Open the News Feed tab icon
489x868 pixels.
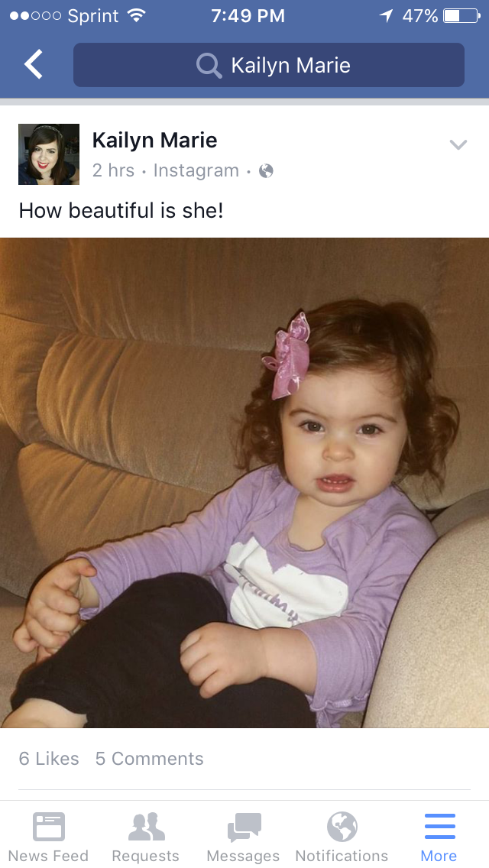point(49,827)
